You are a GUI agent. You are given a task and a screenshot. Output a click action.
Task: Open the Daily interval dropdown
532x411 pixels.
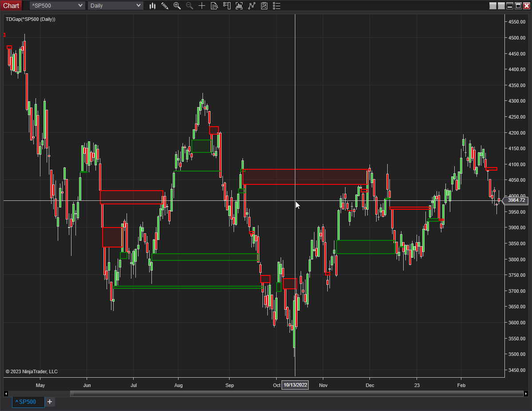[x=115, y=5]
